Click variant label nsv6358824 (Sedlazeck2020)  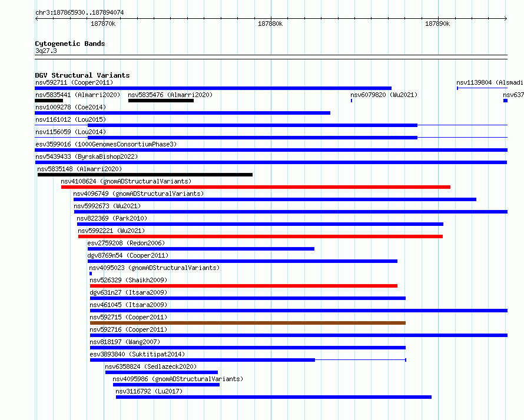click(151, 366)
